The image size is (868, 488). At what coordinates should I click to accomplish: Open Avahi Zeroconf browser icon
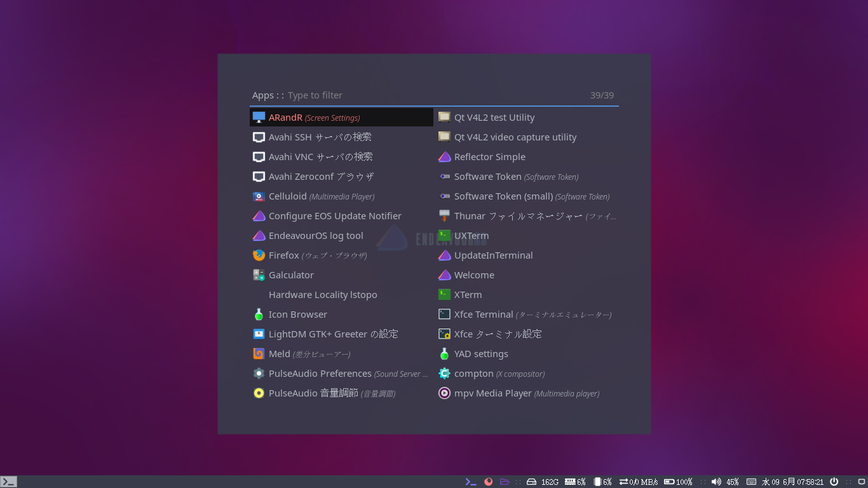tap(259, 177)
